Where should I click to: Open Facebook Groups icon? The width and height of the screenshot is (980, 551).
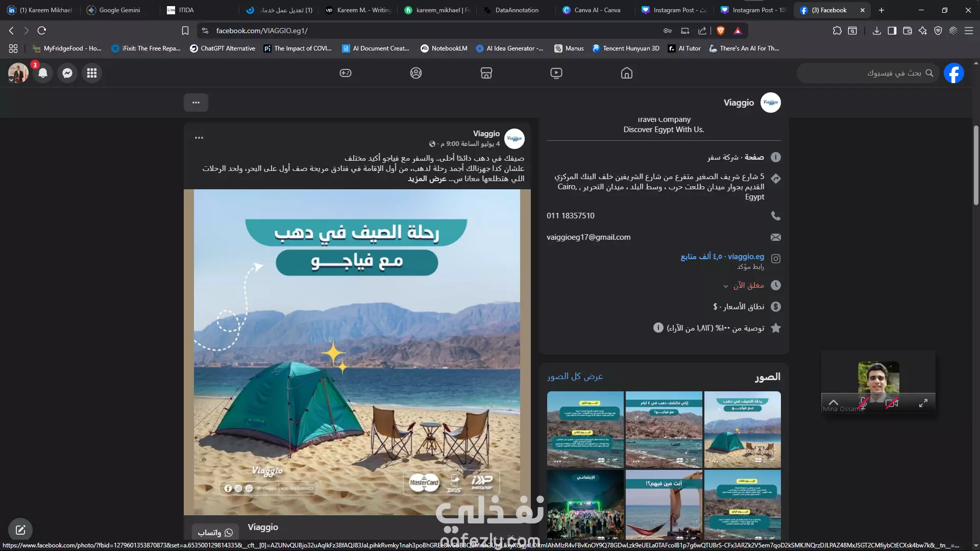pos(416,73)
